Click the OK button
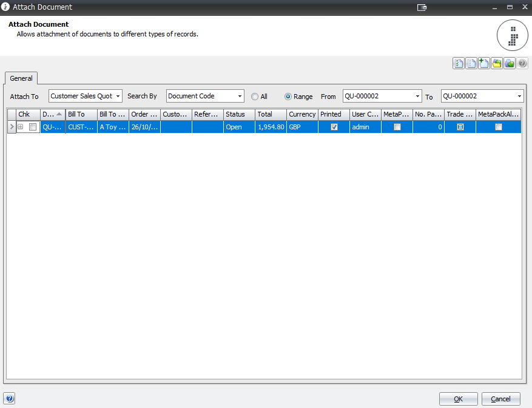Viewport: 532px width, 408px height. click(x=458, y=399)
